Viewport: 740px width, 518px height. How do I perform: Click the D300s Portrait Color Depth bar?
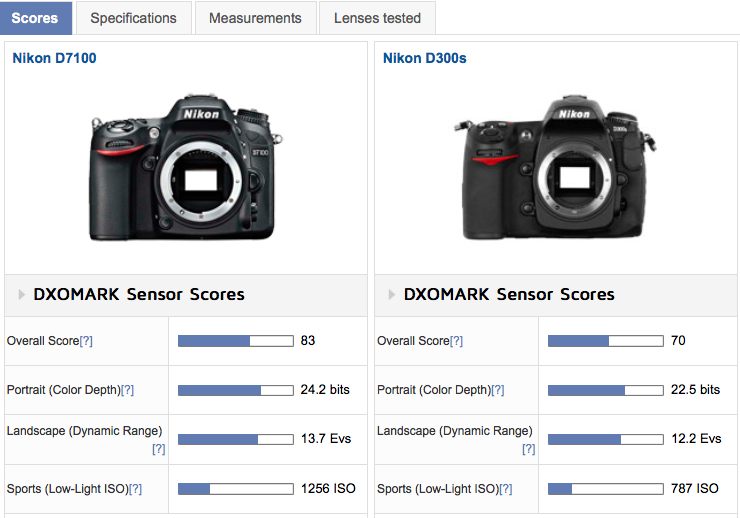(x=605, y=390)
